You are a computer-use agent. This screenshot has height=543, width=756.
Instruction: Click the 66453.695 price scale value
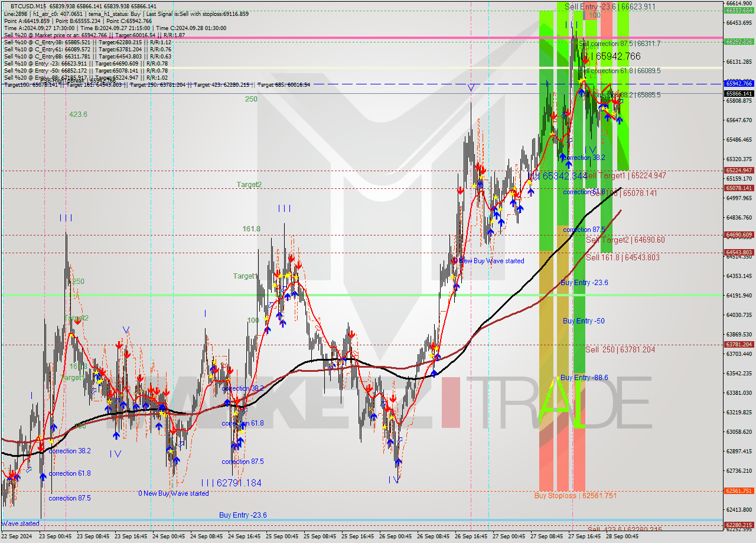point(739,22)
